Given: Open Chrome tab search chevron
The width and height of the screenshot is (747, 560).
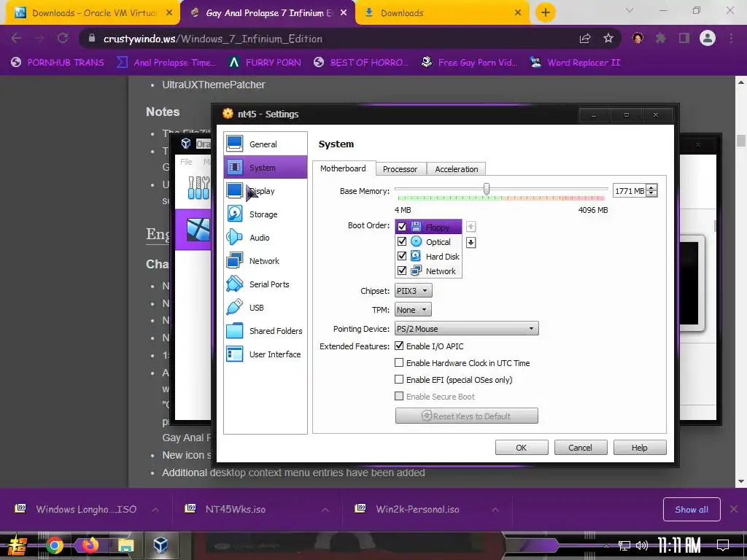Looking at the screenshot, I should tap(630, 10).
